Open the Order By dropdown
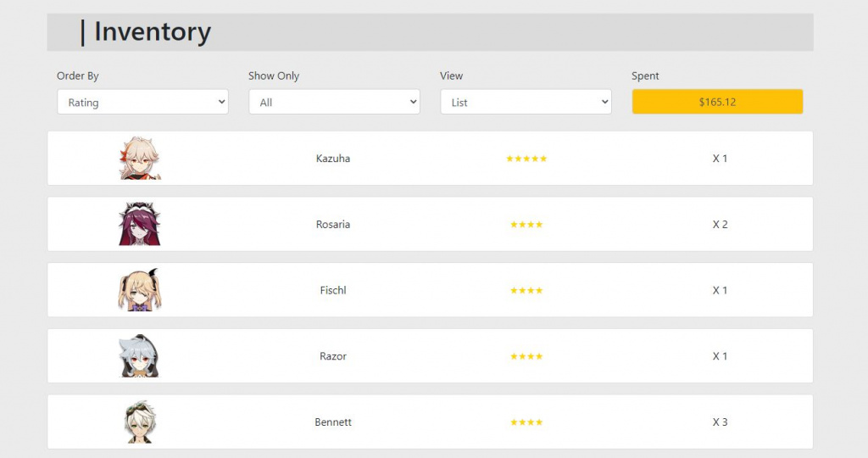 coord(142,102)
